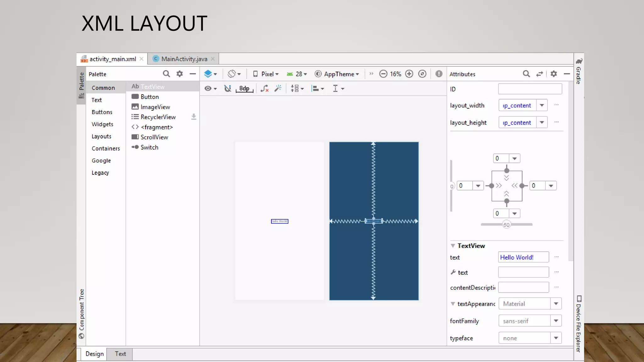Show more toolbar options chevron
Screen dimensions: 644x362
tap(371, 74)
